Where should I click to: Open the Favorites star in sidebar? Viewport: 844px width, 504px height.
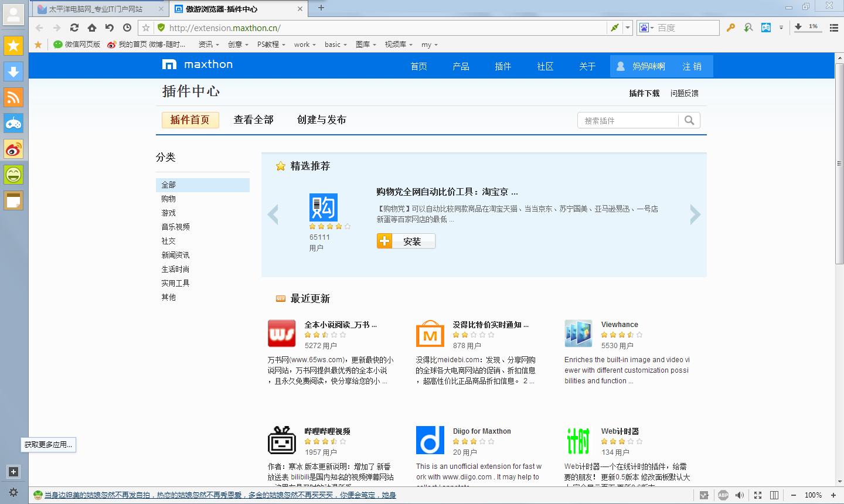pyautogui.click(x=13, y=45)
